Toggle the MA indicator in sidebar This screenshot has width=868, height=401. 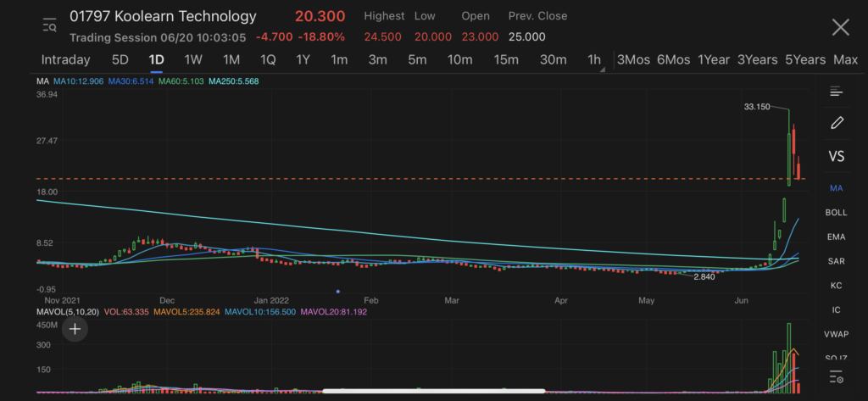tap(836, 188)
